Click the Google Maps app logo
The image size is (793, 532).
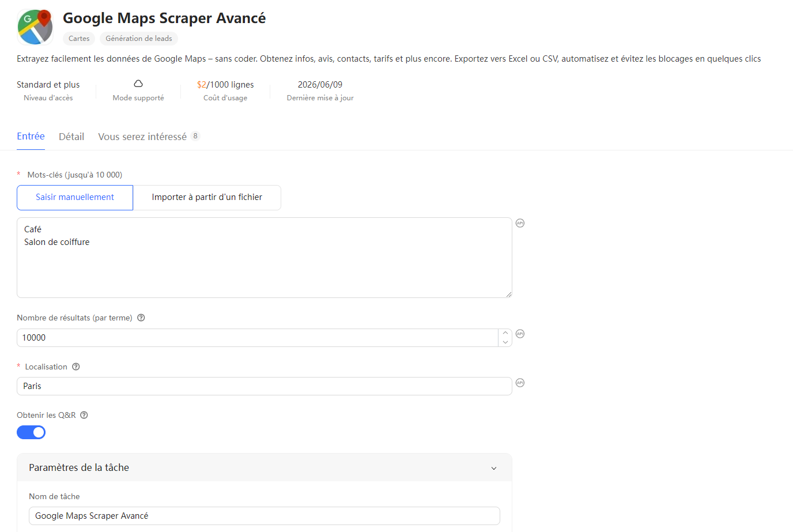(35, 27)
